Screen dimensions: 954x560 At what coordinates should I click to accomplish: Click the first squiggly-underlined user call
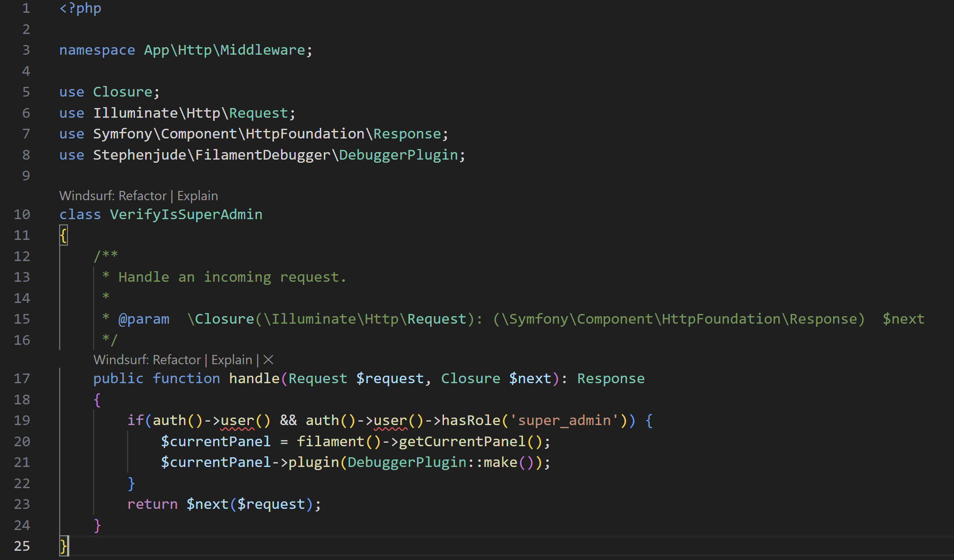coord(237,420)
